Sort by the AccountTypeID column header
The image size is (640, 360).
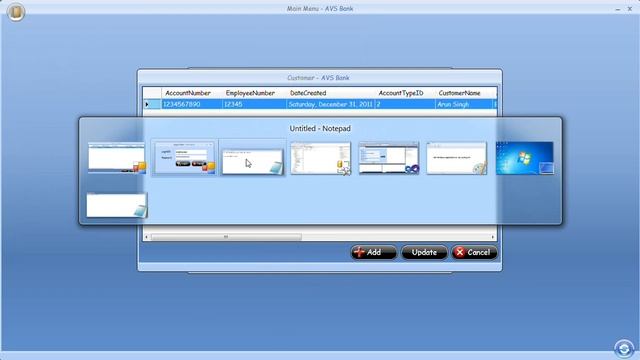[405, 93]
